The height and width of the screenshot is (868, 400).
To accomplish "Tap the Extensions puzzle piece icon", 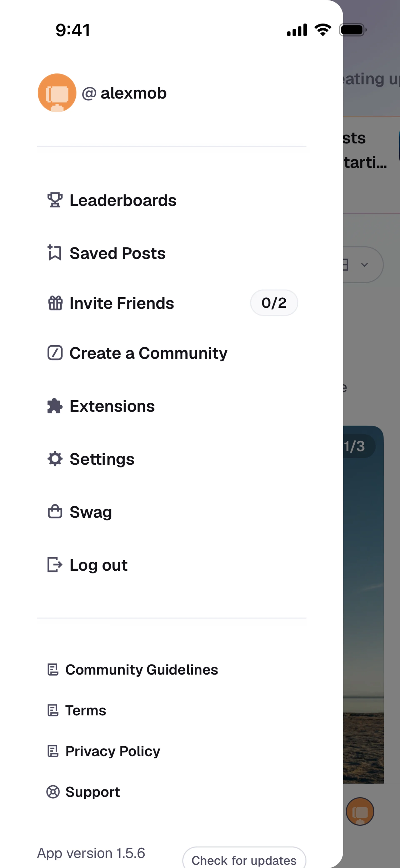I will click(x=55, y=406).
